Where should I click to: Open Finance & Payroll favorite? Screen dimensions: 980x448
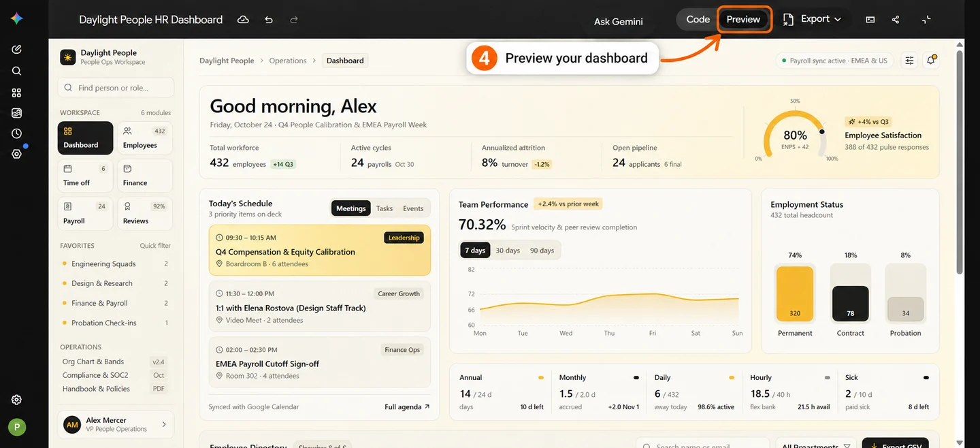(x=115, y=304)
